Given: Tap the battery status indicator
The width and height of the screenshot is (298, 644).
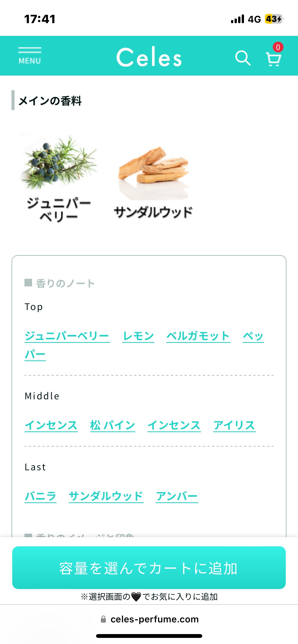Looking at the screenshot, I should pos(274,19).
